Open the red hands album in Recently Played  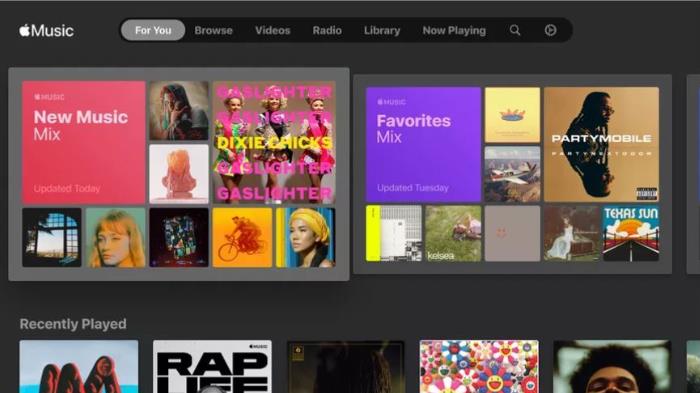tap(79, 367)
